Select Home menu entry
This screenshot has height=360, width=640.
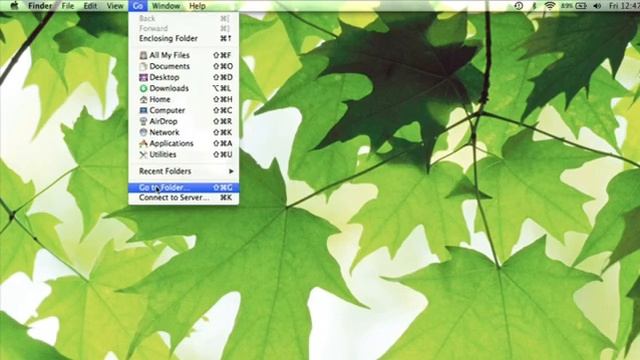[184, 99]
